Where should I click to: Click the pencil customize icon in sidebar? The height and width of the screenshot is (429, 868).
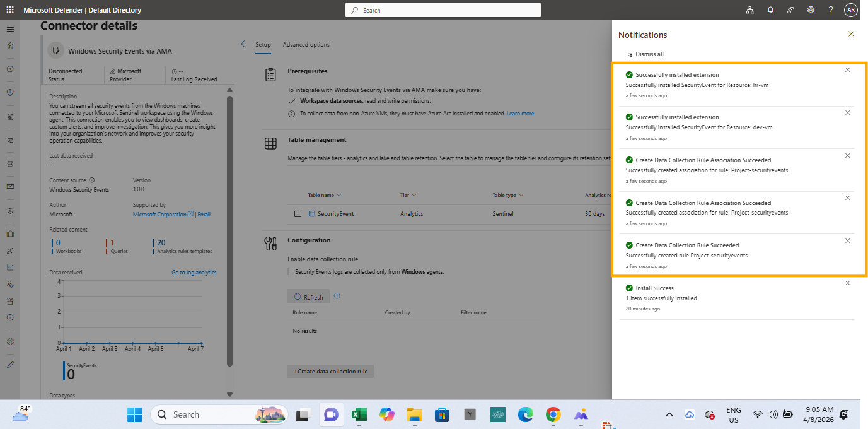pos(10,365)
